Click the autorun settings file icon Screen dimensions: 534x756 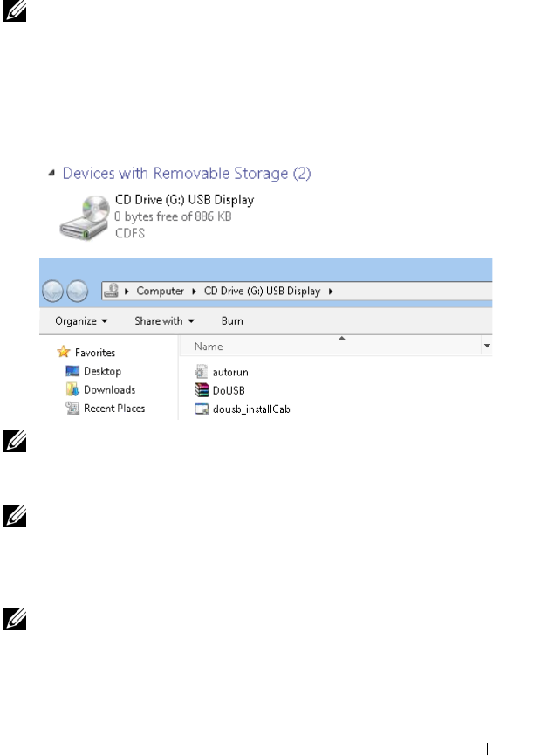pos(202,371)
